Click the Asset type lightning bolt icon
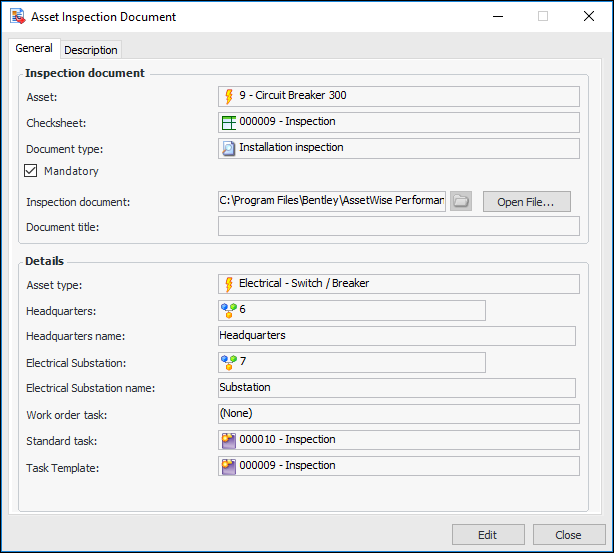 click(x=229, y=284)
